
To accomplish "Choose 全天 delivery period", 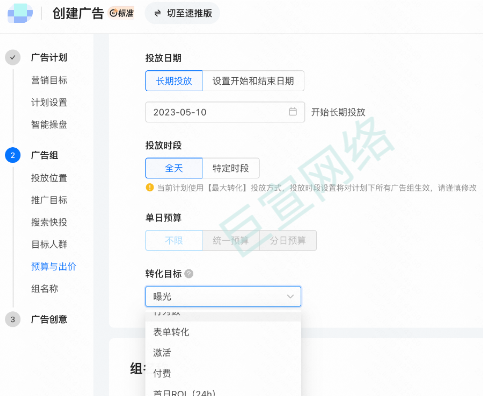I will point(174,168).
